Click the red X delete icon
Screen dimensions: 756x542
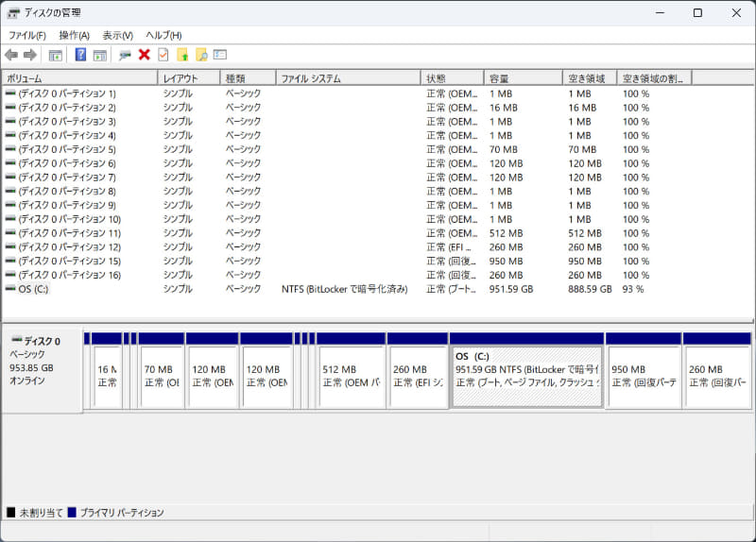[145, 55]
